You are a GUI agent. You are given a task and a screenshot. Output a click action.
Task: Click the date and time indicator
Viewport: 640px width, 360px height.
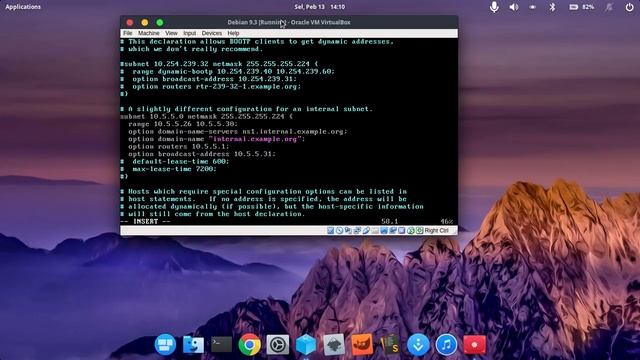[320, 7]
